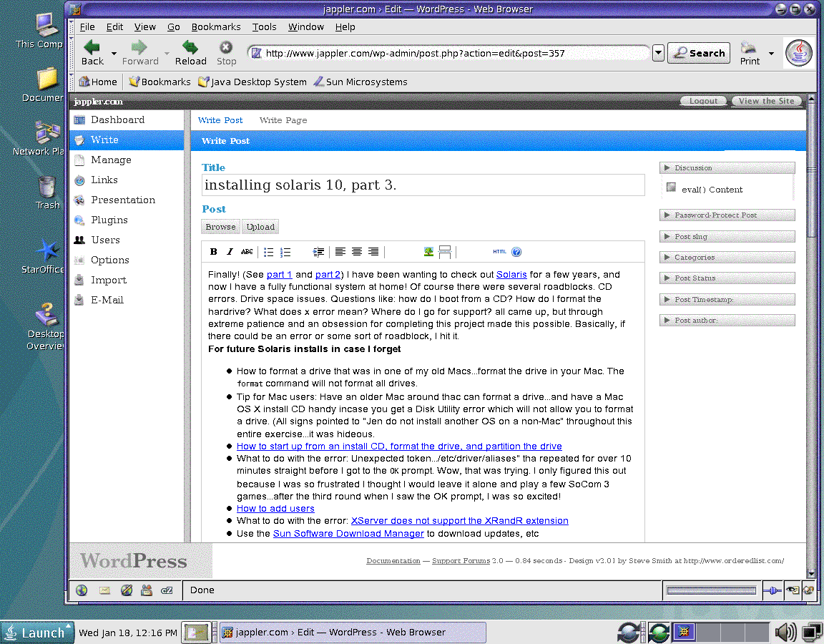Expand the Categories panel
The height and width of the screenshot is (644, 824).
click(727, 257)
